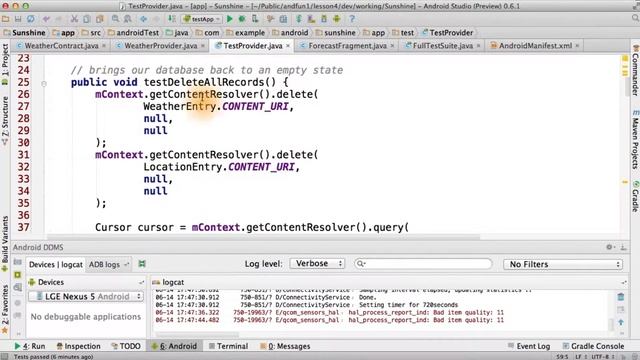Image resolution: width=640 pixels, height=360 pixels.
Task: Click the Make Project icon
Action: click(172, 19)
